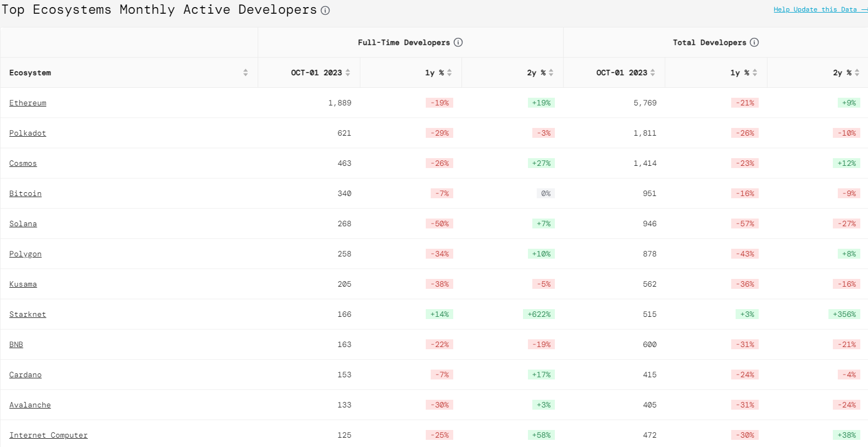Open the Polkadot ecosystem page
Viewport: 868px width, 447px height.
pyautogui.click(x=27, y=133)
